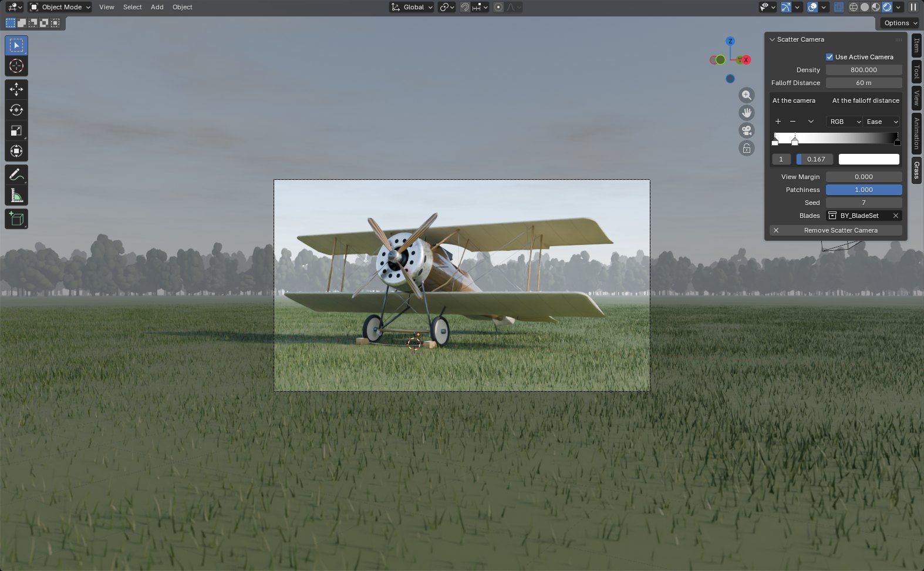Remove color stop with minus icon

[793, 122]
